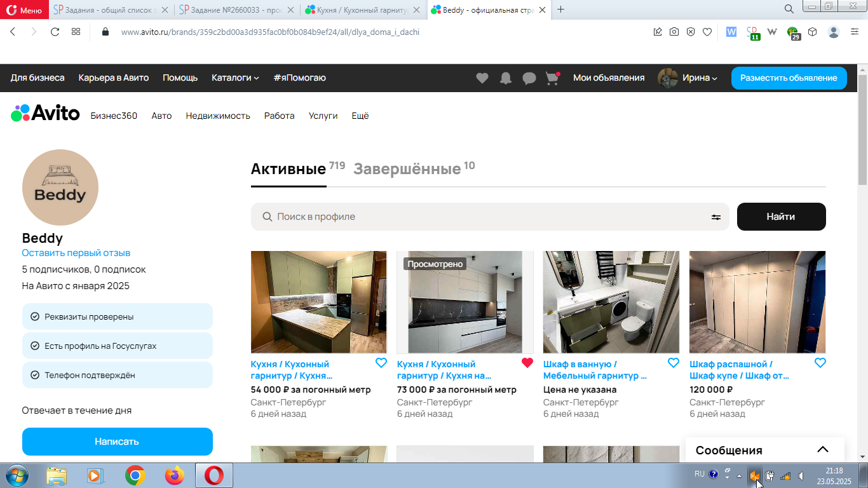Open Мои объявления link
The width and height of the screenshot is (868, 488).
(609, 78)
